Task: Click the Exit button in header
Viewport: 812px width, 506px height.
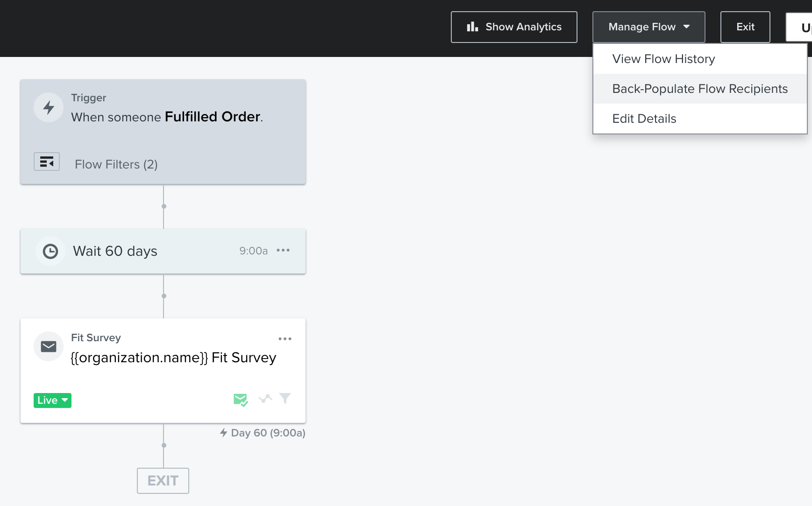Action: 745,27
